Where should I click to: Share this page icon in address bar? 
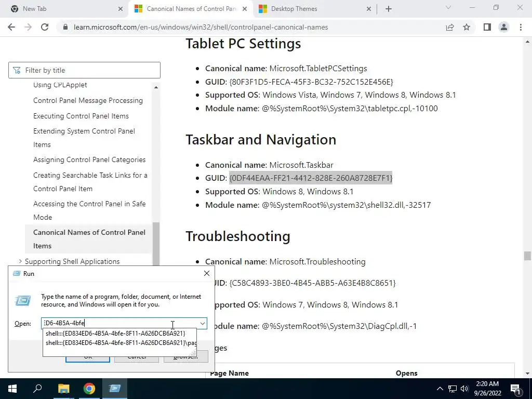450,27
